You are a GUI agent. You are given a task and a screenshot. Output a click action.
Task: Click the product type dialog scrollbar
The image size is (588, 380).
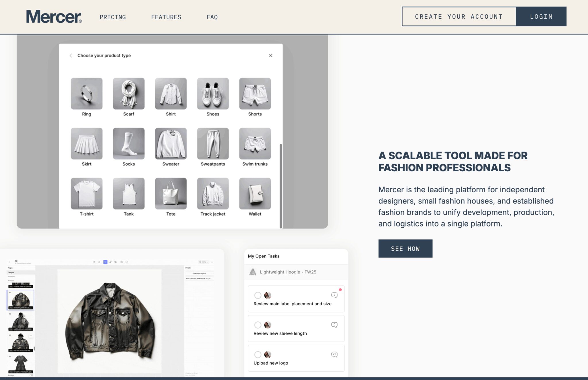(281, 186)
